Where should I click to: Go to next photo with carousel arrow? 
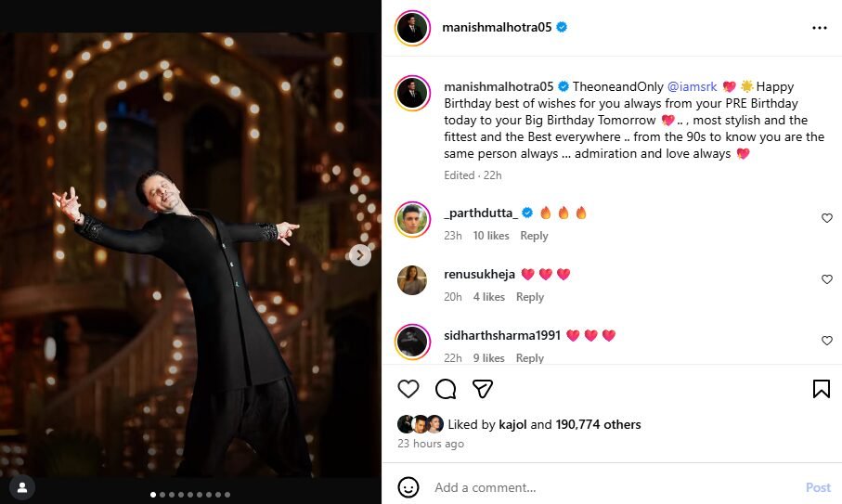(x=360, y=255)
